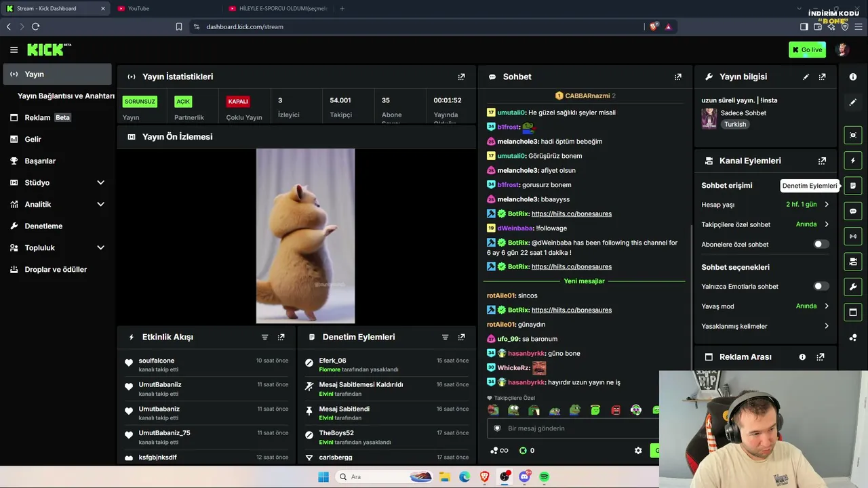
Task: Click the pencil edit icon in the right rail
Action: click(x=853, y=102)
